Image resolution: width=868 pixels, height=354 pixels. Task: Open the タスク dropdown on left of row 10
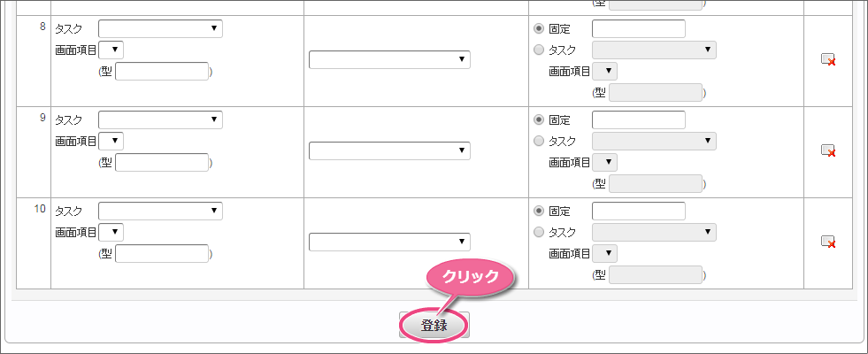[x=160, y=211]
